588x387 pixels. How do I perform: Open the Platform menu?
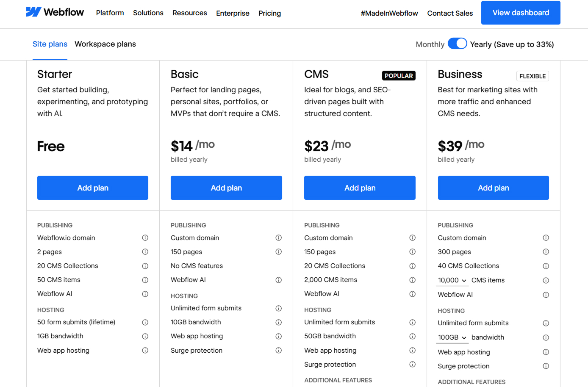[x=110, y=13]
